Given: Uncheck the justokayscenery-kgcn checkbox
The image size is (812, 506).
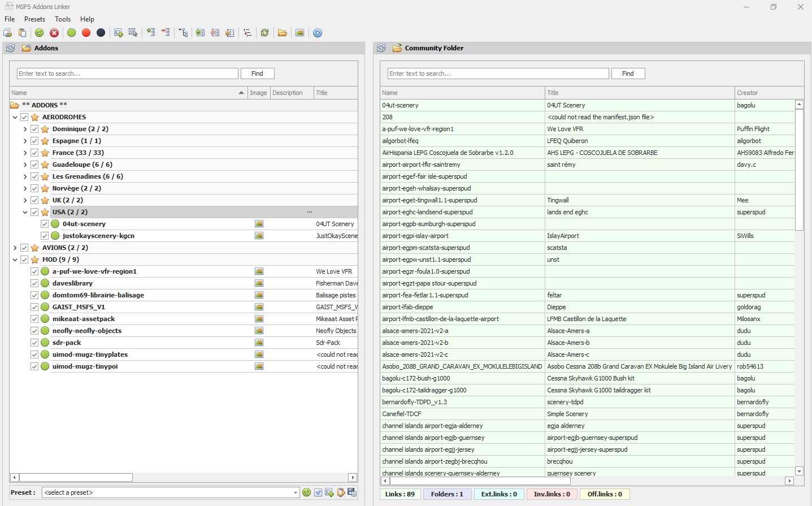Looking at the screenshot, I should coord(45,236).
